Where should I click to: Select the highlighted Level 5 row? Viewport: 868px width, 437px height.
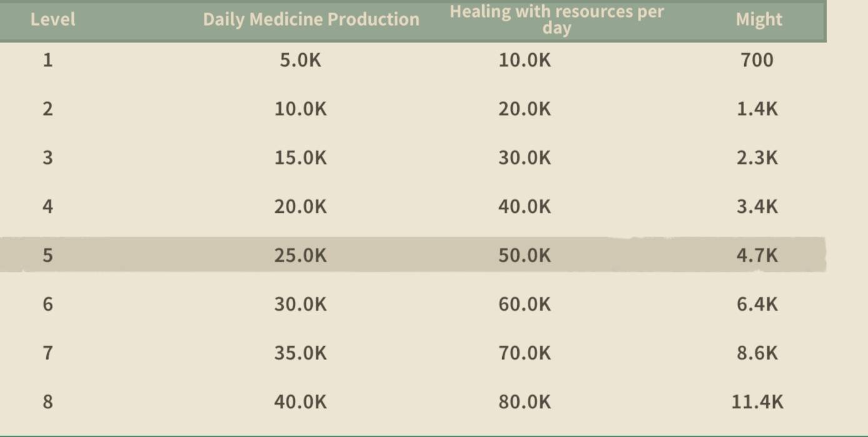click(x=413, y=255)
